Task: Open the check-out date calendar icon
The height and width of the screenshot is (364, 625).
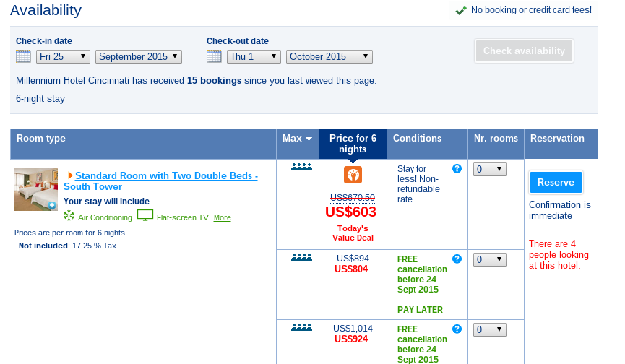Action: tap(214, 56)
